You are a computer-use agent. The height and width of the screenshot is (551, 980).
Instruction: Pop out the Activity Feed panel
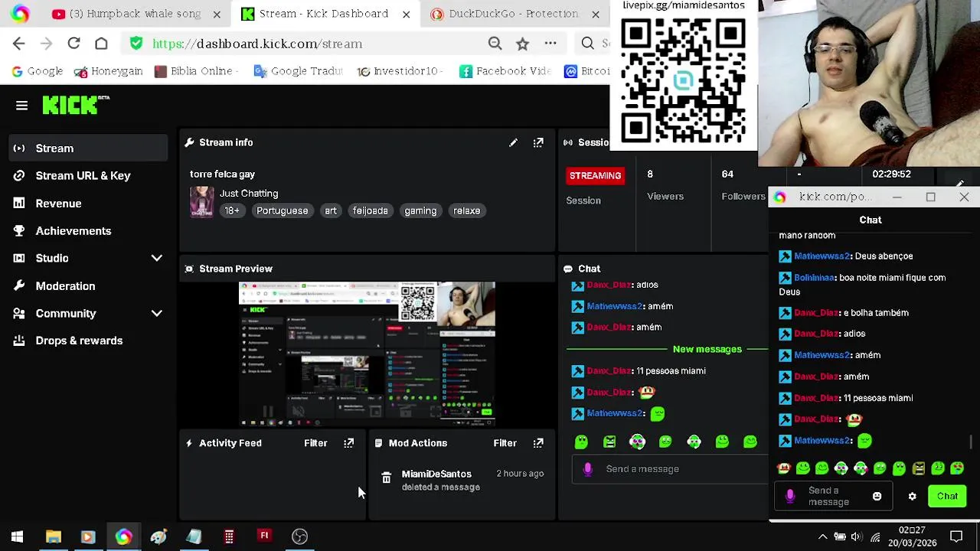(x=348, y=443)
